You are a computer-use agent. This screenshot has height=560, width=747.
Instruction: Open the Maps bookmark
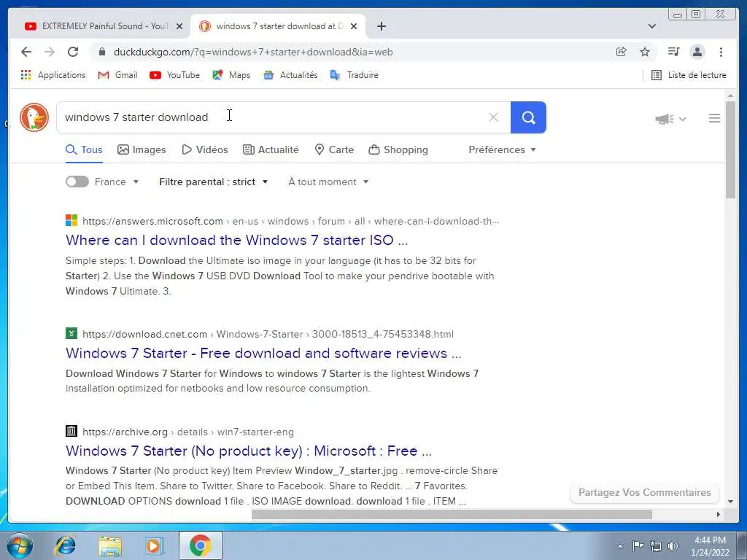tap(231, 75)
